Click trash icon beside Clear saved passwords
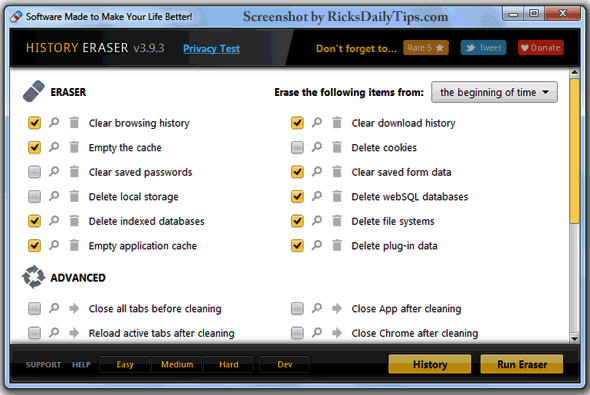The image size is (590, 395). 74,172
